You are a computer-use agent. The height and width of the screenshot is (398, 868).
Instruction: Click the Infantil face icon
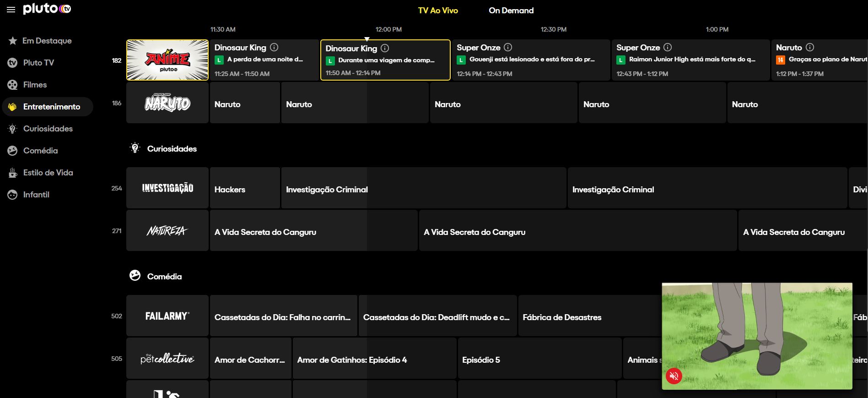[x=13, y=195]
